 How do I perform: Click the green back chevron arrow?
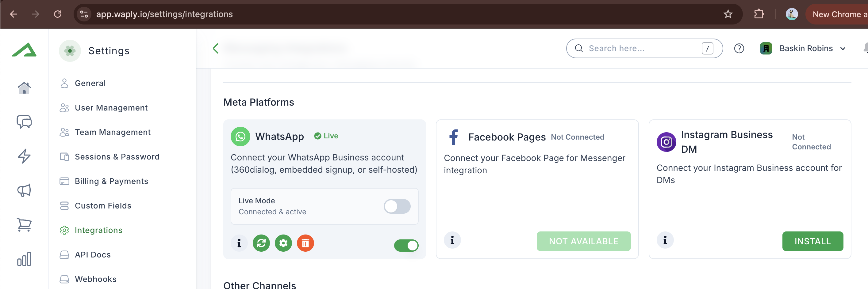coord(216,48)
